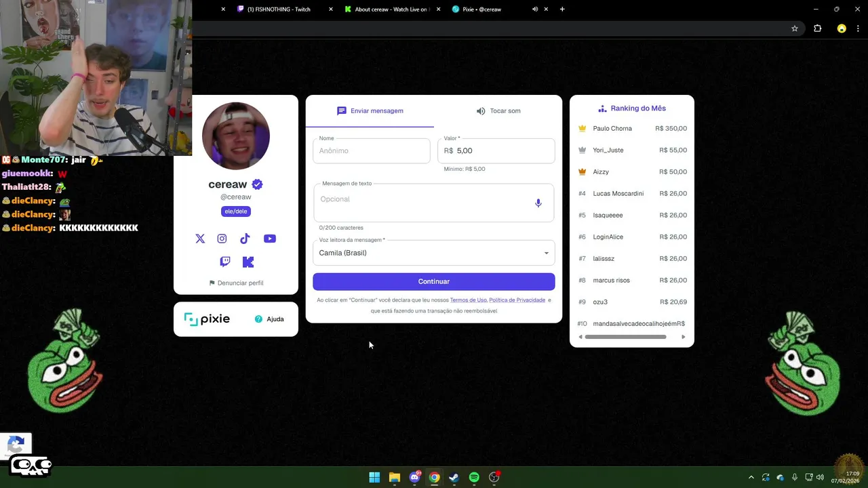Screen dimensions: 868x488
Task: Open Chrome from taskbar
Action: 435,477
